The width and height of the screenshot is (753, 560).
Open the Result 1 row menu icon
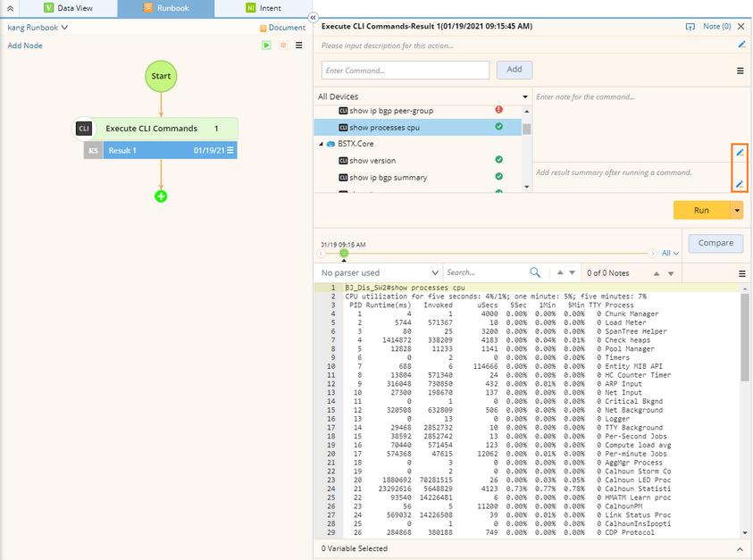coord(230,150)
